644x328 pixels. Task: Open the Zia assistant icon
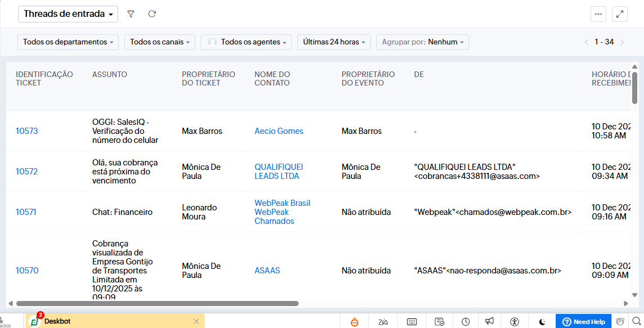click(383, 322)
